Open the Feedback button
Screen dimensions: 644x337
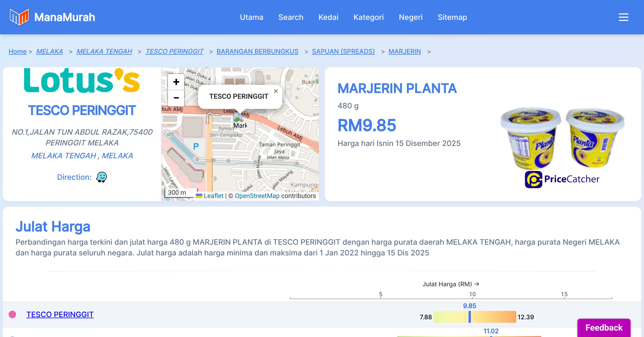tap(604, 327)
